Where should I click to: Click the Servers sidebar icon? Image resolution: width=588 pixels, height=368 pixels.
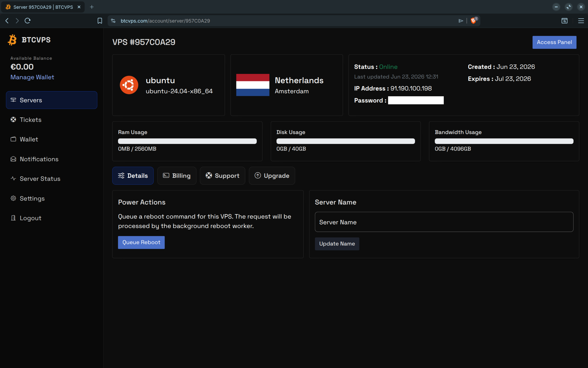pos(13,100)
